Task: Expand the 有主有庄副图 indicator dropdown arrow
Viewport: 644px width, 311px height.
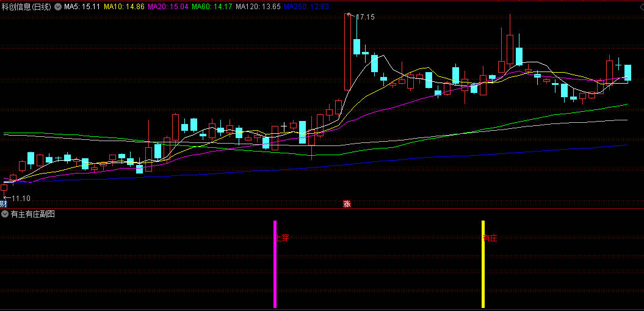Action: pyautogui.click(x=5, y=214)
